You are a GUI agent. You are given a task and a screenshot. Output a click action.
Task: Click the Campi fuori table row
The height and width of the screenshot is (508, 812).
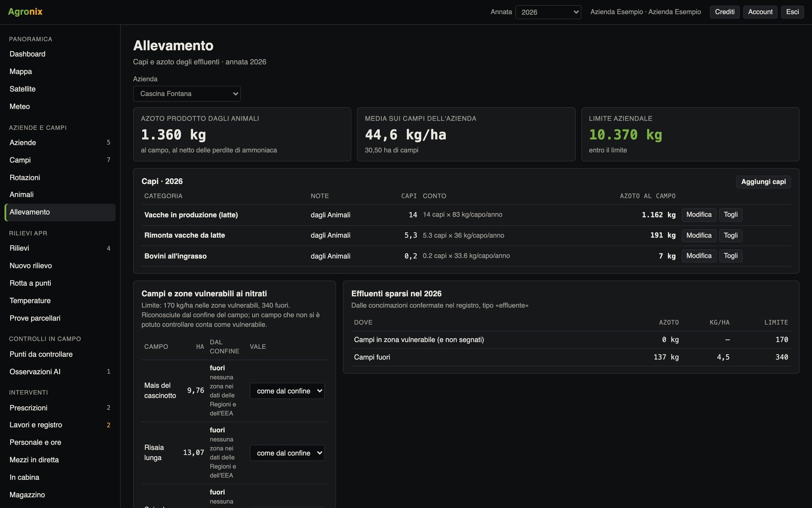571,357
